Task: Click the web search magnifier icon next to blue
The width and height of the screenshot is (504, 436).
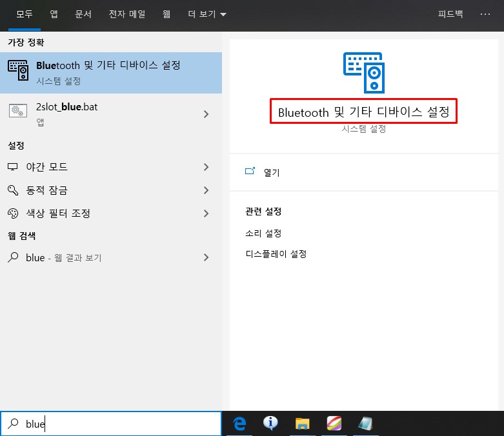Action: [x=13, y=257]
